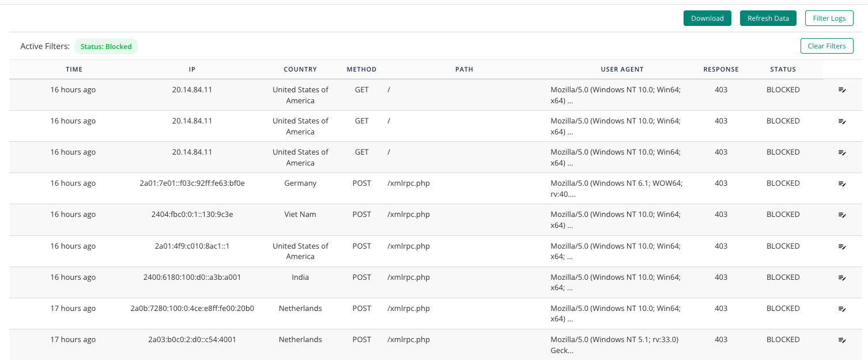Click POST method in Viet Nam row

click(x=362, y=215)
